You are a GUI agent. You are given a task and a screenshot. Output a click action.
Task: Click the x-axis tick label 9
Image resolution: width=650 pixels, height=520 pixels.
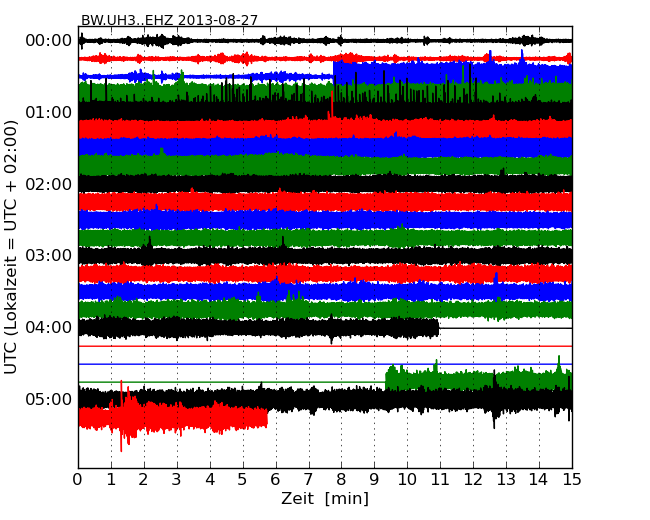coord(374,480)
